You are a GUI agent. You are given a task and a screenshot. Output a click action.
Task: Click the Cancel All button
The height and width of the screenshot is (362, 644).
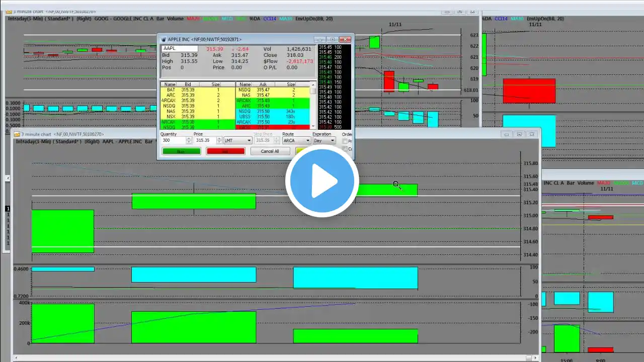click(270, 151)
